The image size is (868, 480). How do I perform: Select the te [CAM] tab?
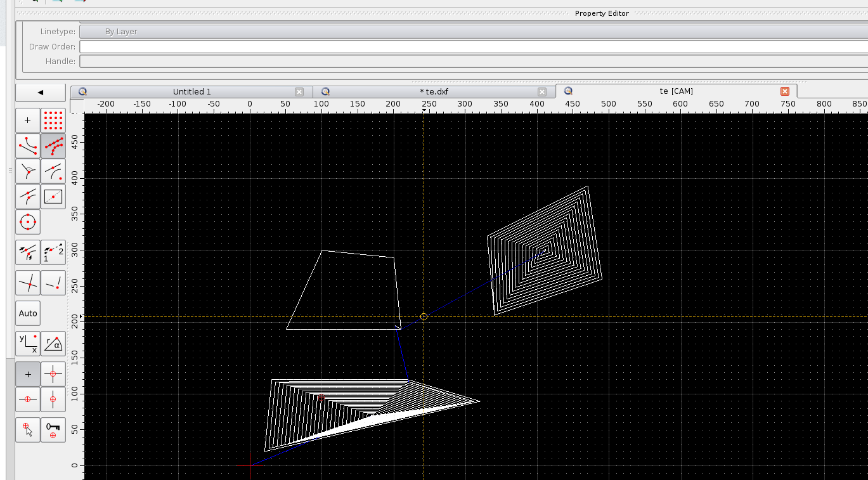coord(676,91)
